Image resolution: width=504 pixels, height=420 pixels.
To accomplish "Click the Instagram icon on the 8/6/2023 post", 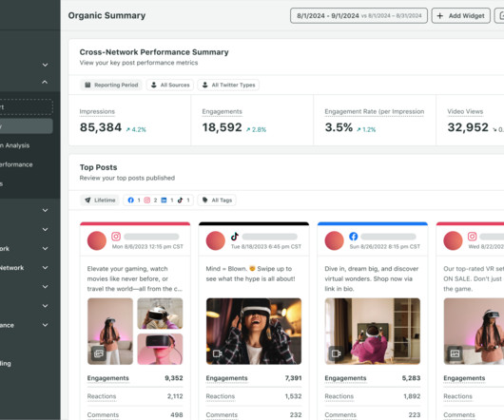I will (x=116, y=237).
